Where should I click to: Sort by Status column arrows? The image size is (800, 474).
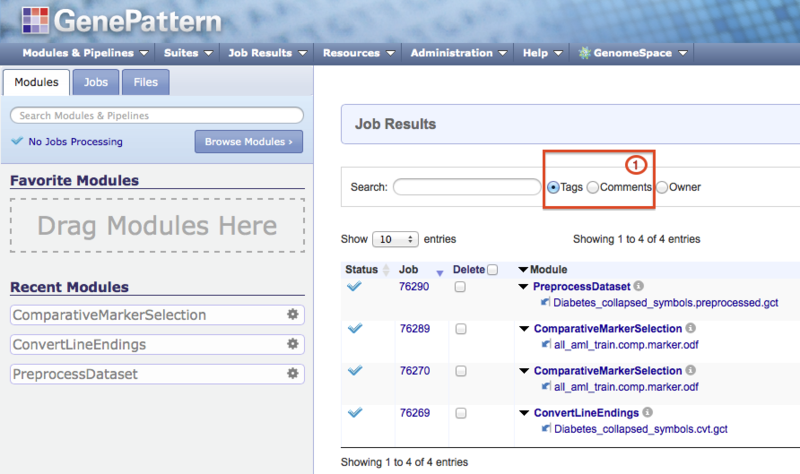pyautogui.click(x=386, y=269)
